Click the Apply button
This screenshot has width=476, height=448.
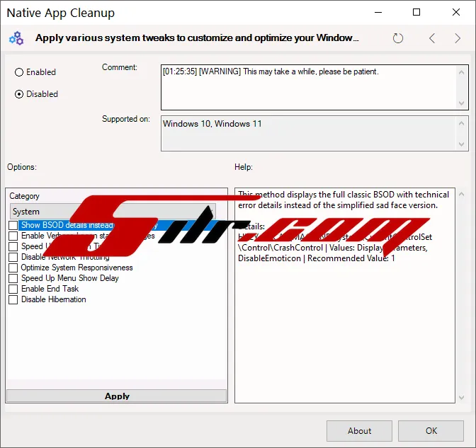(117, 396)
